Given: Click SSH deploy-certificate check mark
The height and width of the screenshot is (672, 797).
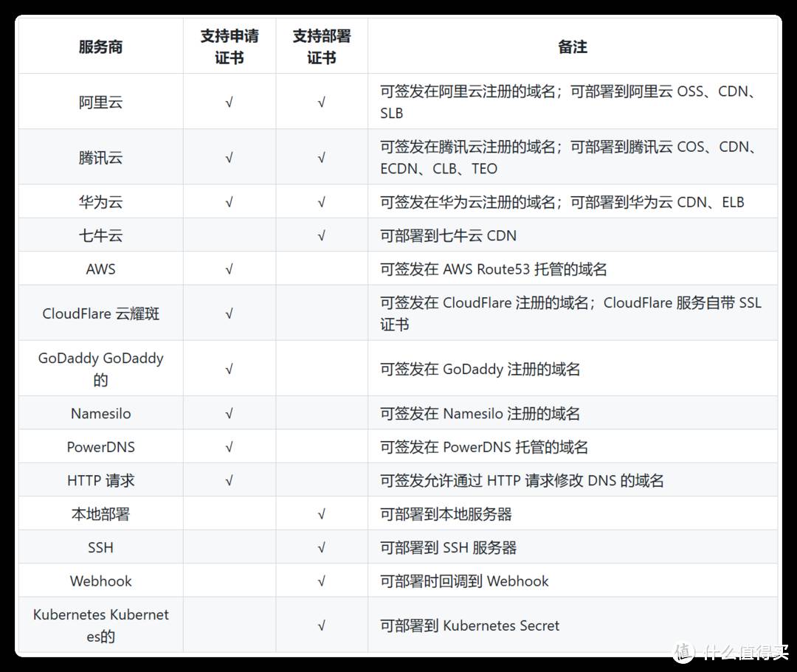Looking at the screenshot, I should tap(322, 548).
